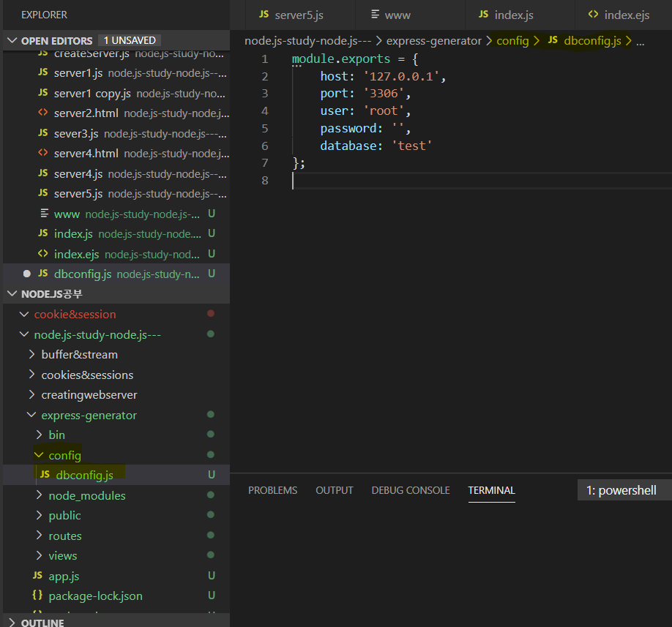This screenshot has height=627, width=672.
Task: Click package-lock.json braces icon
Action: click(x=37, y=596)
